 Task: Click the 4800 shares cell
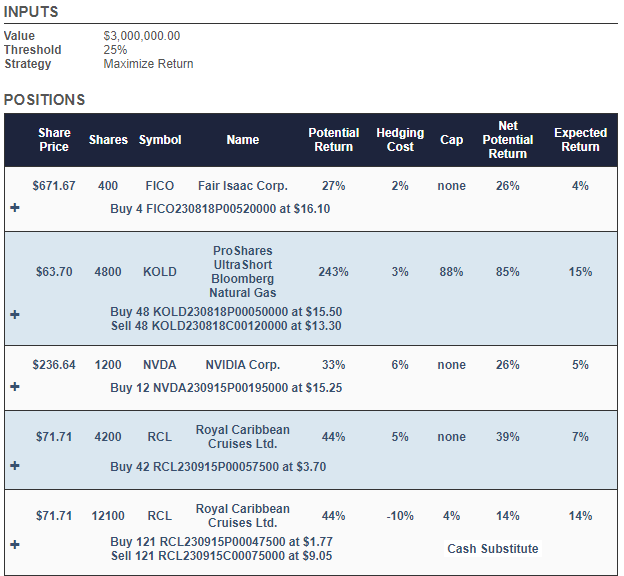coord(108,272)
